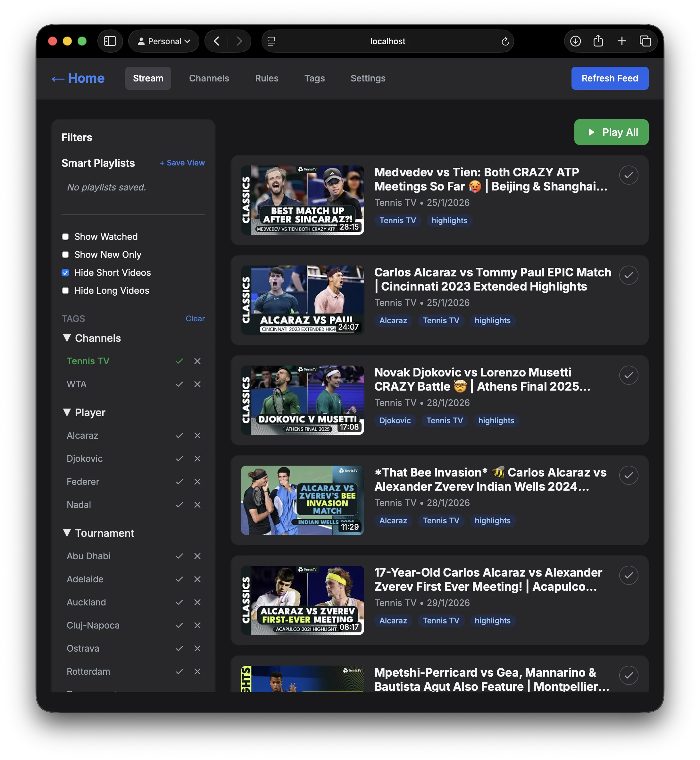The height and width of the screenshot is (760, 700).
Task: Exclude the Rotterdam tag with its X
Action: pyautogui.click(x=197, y=672)
